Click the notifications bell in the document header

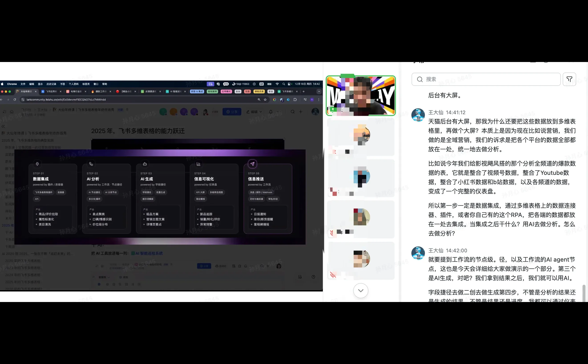(271, 112)
